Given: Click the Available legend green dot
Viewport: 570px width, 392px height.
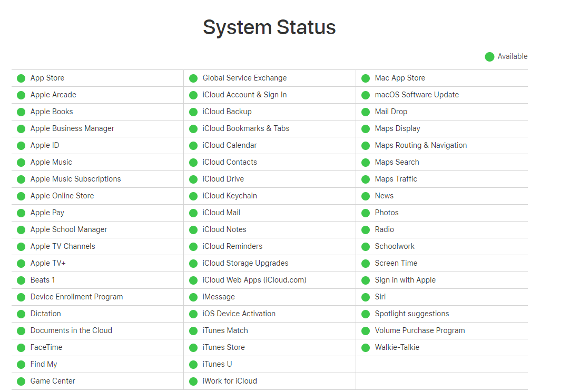Looking at the screenshot, I should pos(489,57).
